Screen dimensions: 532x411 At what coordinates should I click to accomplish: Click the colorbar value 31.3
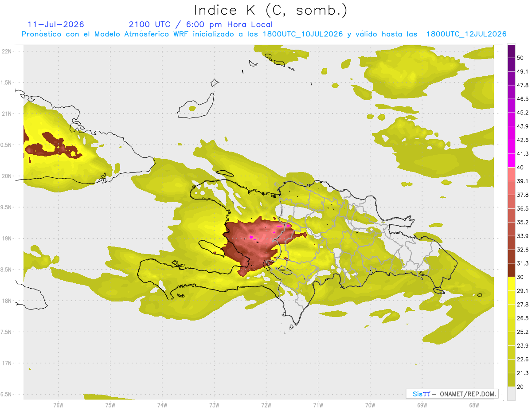point(522,263)
